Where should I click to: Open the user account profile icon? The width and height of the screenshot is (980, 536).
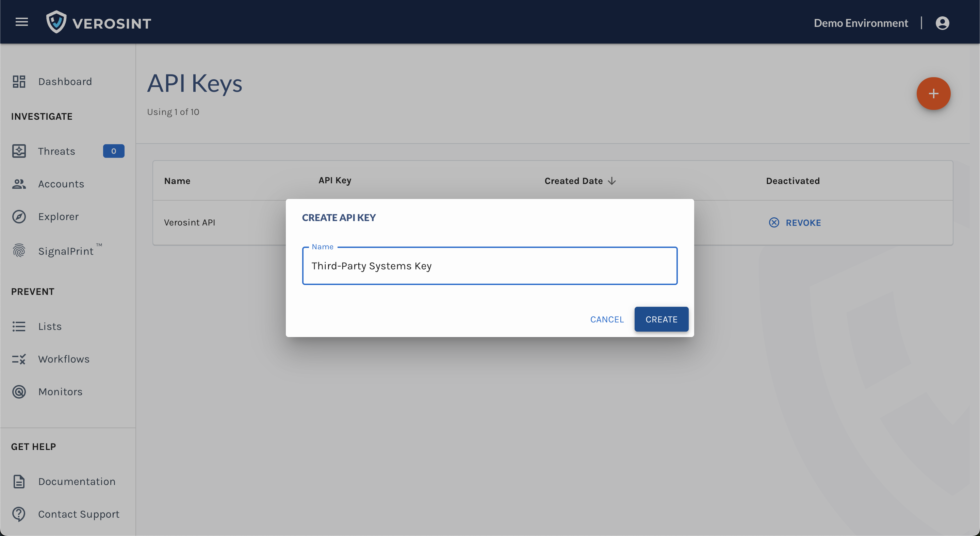[x=942, y=23]
